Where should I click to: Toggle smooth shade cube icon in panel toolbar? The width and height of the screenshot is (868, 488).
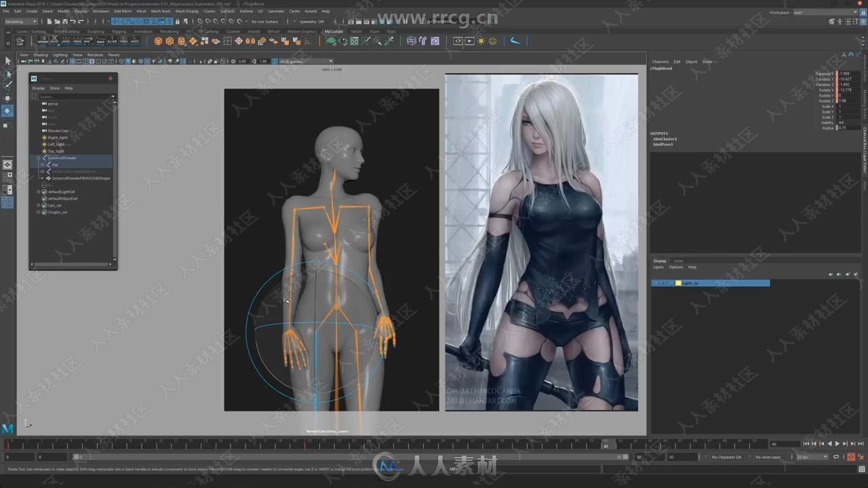(127, 61)
